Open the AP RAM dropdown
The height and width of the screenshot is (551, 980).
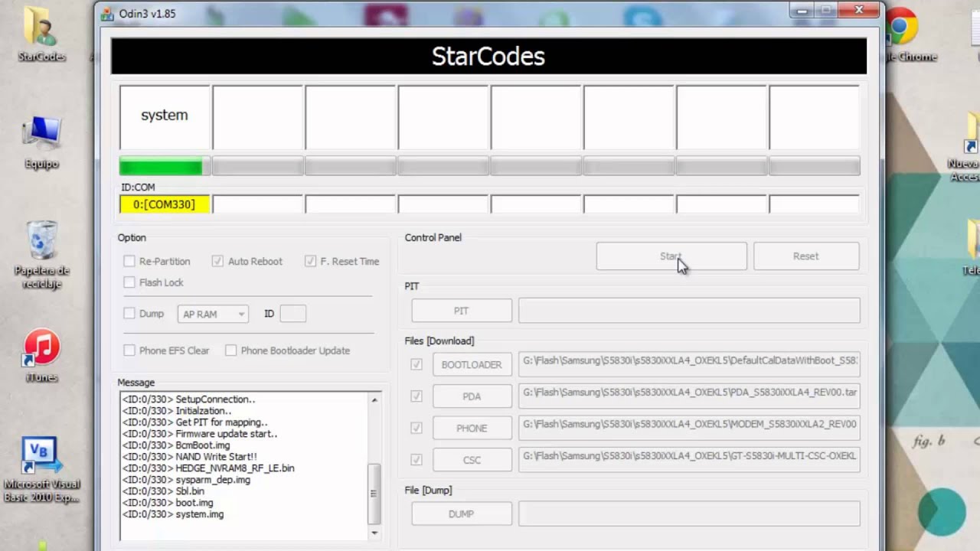pos(213,314)
